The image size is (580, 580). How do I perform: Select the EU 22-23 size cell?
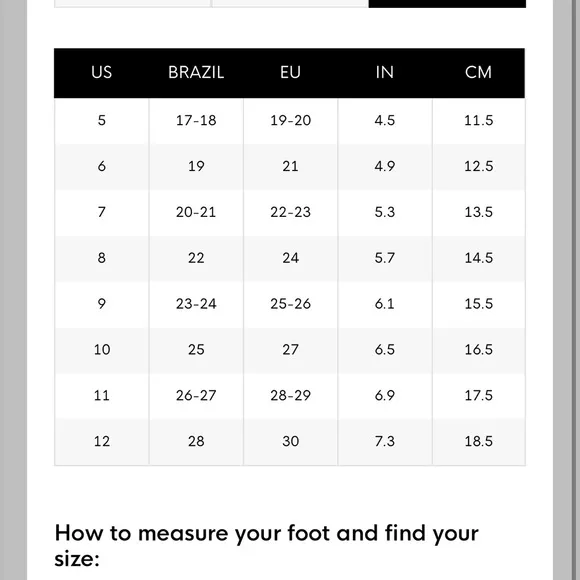pos(290,212)
